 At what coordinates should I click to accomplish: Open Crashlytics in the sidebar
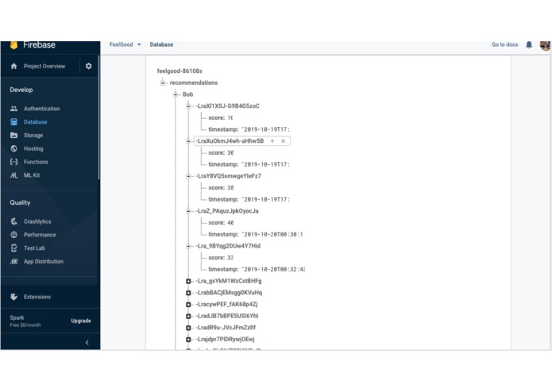37,221
